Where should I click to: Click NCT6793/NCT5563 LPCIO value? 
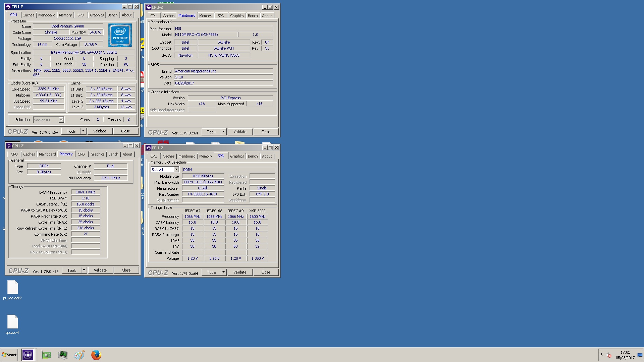[224, 55]
